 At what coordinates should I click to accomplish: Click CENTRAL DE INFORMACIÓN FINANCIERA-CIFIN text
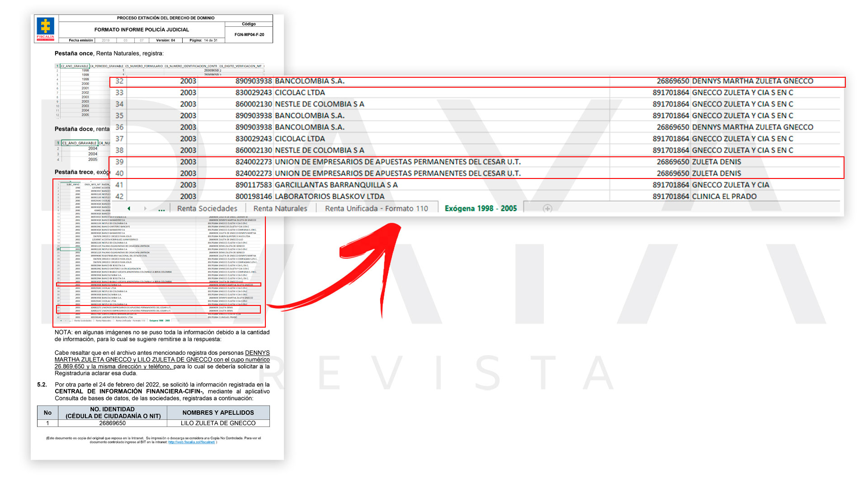129,391
